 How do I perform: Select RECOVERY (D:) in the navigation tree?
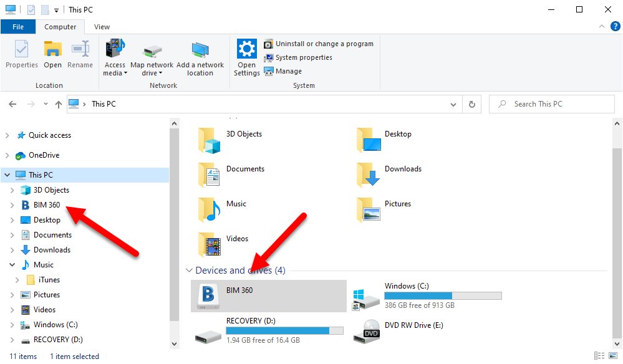point(58,340)
